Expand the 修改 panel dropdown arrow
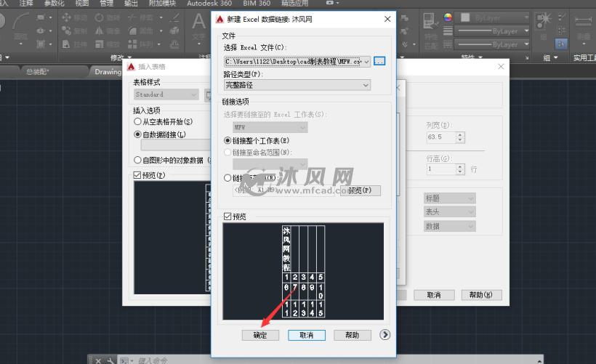The height and width of the screenshot is (364, 596). click(129, 57)
